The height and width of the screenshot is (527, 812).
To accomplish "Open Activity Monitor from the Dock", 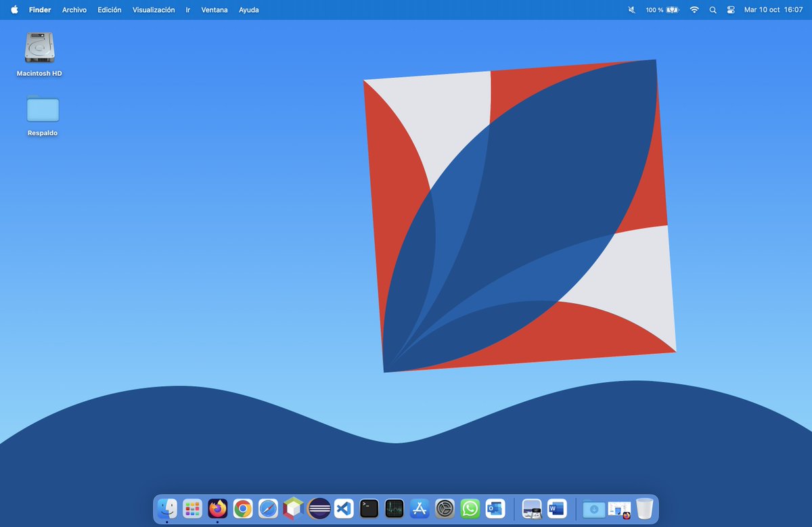I will [394, 508].
